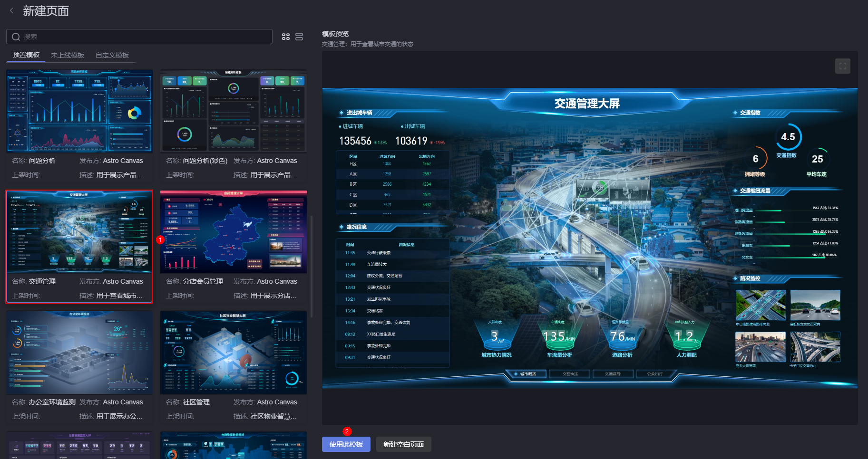868x459 pixels.
Task: Open the 自定义模板 tab
Action: (x=112, y=55)
